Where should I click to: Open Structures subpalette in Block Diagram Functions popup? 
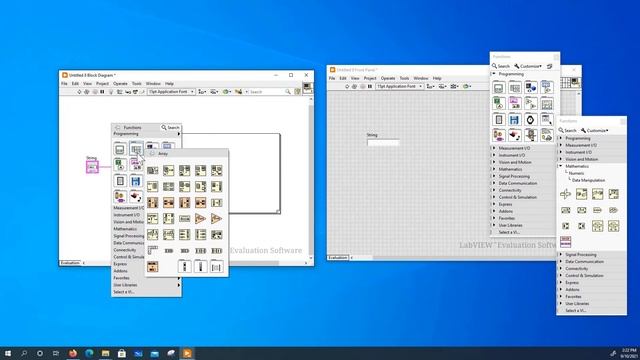tap(120, 149)
